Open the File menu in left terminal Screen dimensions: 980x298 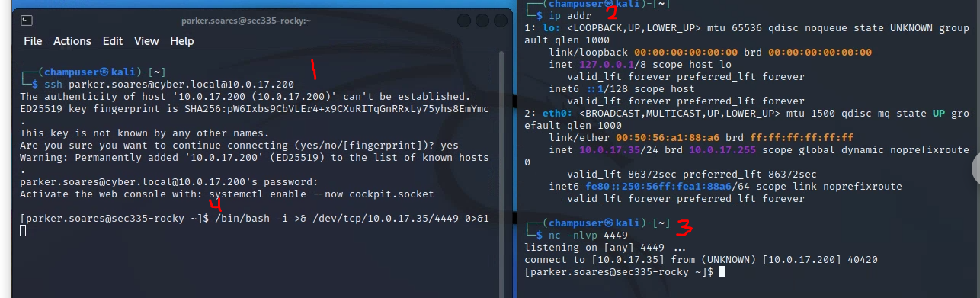click(33, 41)
